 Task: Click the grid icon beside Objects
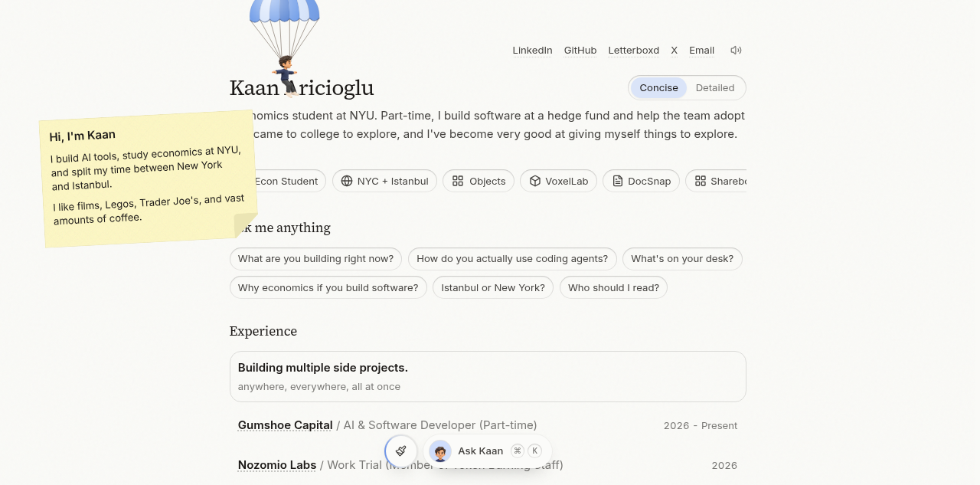[x=458, y=181]
